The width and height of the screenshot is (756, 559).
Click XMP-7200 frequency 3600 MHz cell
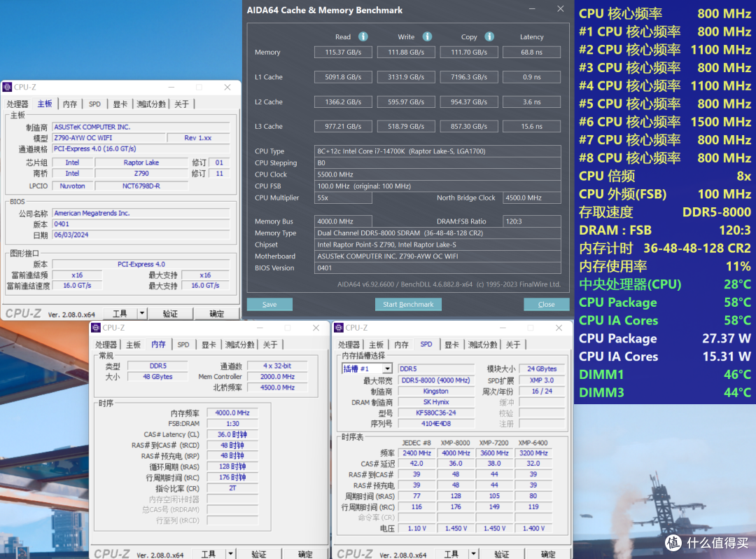tap(494, 453)
